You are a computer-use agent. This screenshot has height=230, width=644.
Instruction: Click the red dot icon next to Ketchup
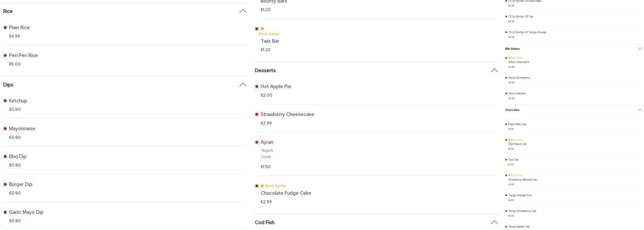(5, 101)
